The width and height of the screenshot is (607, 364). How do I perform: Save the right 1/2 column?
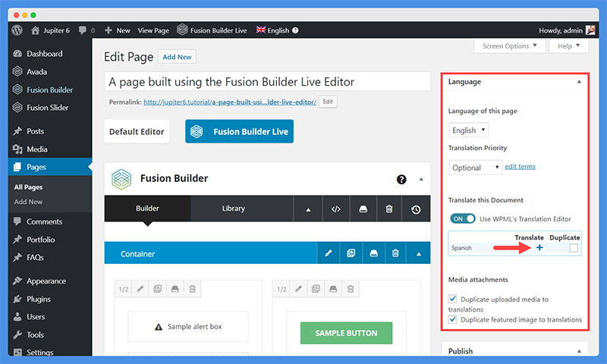[333, 289]
